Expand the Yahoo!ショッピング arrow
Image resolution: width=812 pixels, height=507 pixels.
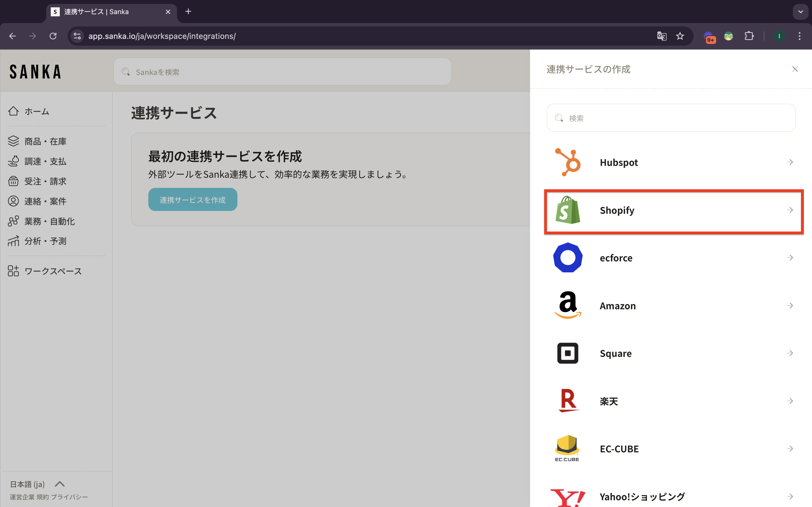click(790, 496)
